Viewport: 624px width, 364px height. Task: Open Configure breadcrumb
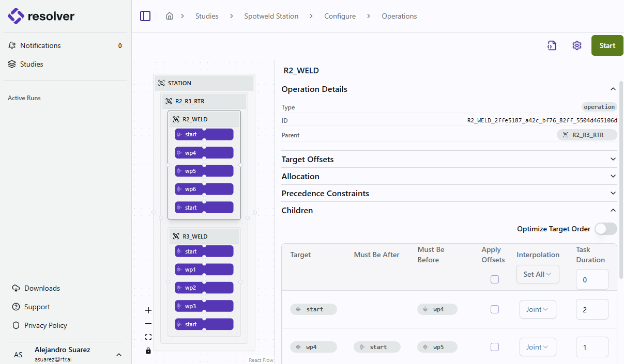[340, 16]
